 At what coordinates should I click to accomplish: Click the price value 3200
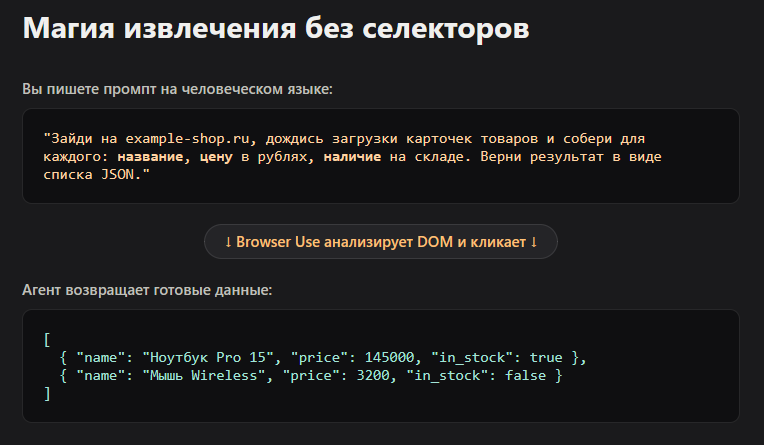[373, 375]
